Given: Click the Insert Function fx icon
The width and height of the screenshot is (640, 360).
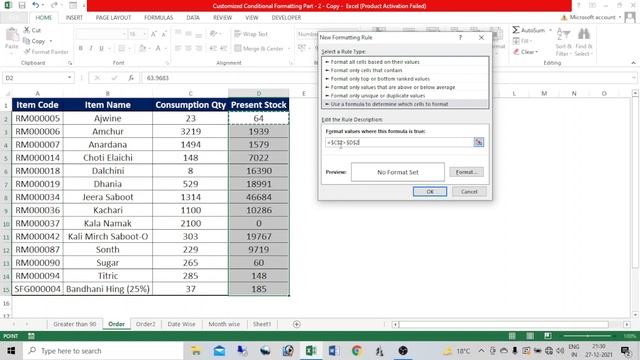Looking at the screenshot, I should [131, 78].
